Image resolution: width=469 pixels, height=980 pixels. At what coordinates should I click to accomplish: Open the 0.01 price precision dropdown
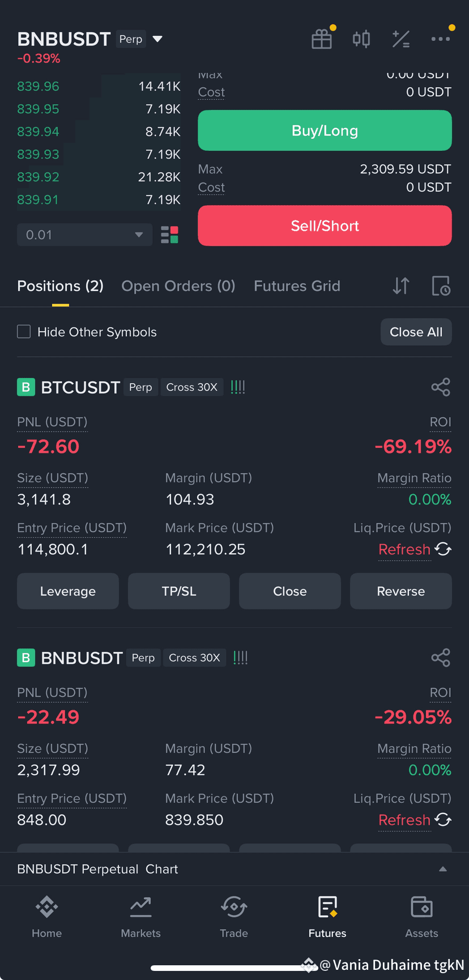(85, 235)
